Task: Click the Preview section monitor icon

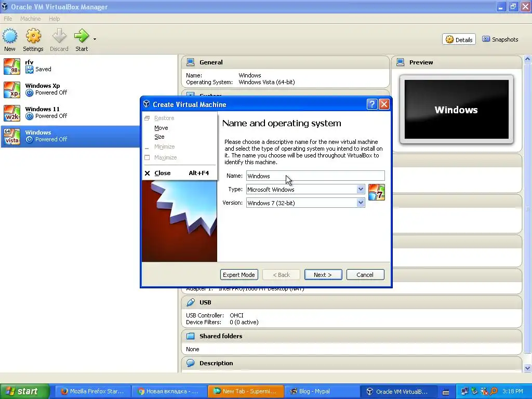Action: [401, 62]
